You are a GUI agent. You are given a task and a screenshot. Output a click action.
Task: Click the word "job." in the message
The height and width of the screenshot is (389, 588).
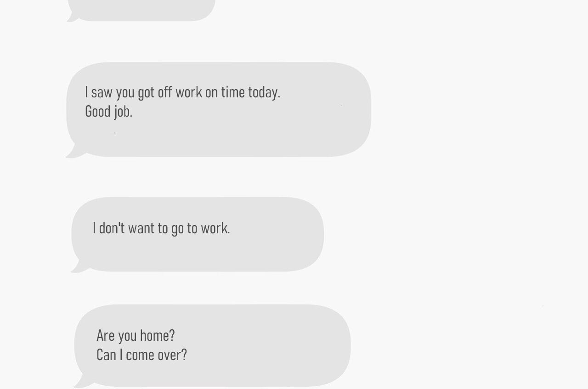(123, 112)
